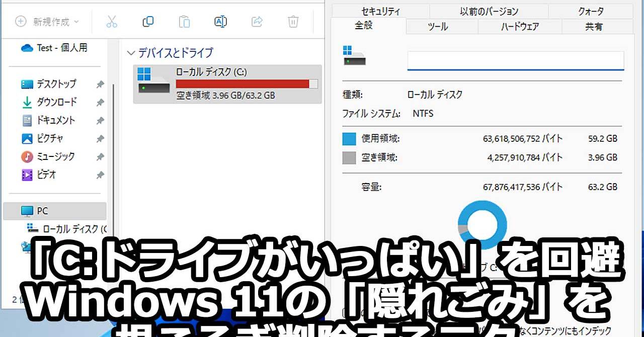Click the blue 使用領域 color swatch
This screenshot has width=644, height=337.
349,139
